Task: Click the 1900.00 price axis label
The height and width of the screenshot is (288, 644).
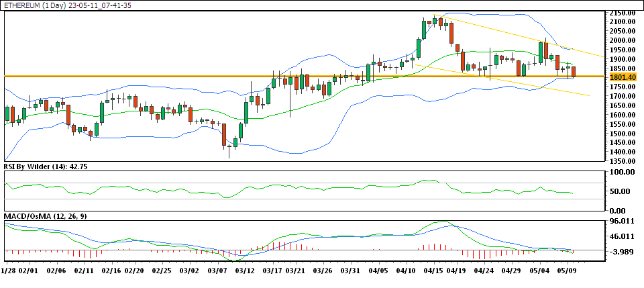Action: (x=623, y=59)
